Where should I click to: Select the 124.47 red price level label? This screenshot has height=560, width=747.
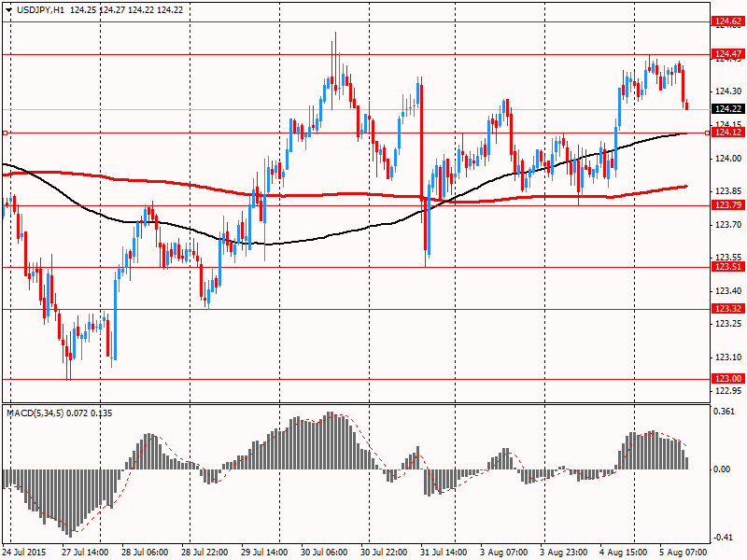pos(727,54)
